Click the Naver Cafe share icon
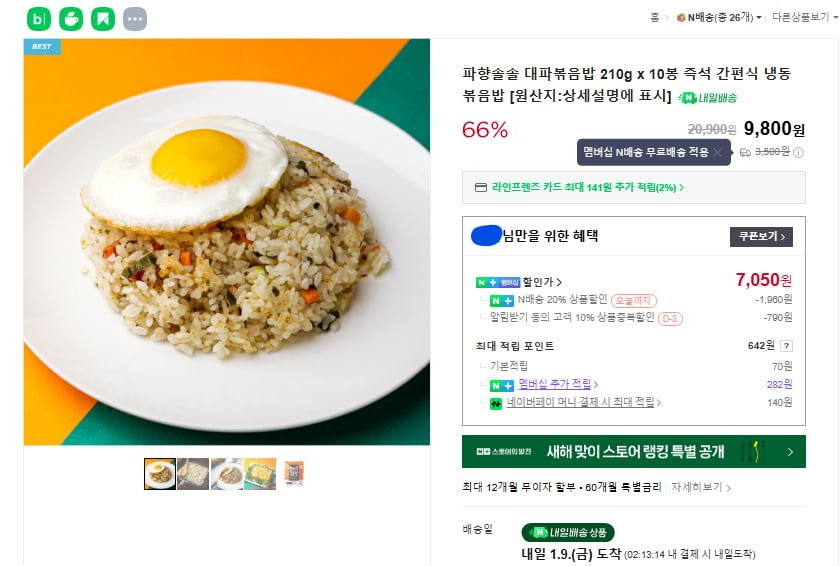 (71, 18)
